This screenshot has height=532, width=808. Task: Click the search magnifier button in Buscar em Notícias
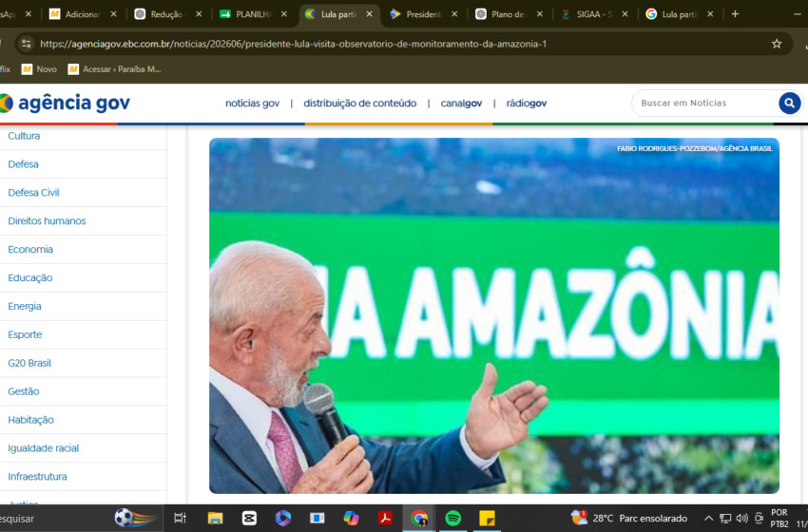coord(789,103)
